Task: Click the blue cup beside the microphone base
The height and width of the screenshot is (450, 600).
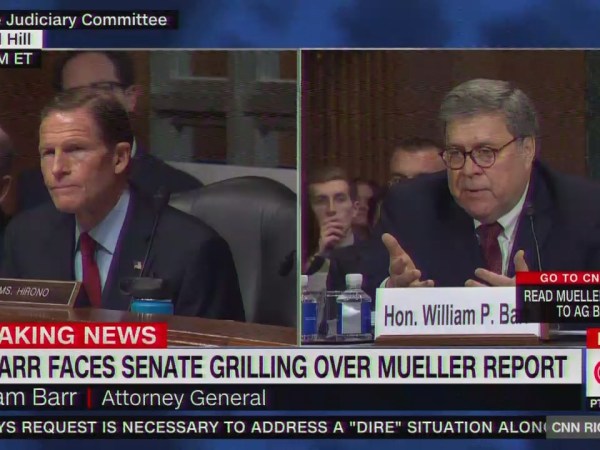Action: tap(152, 307)
